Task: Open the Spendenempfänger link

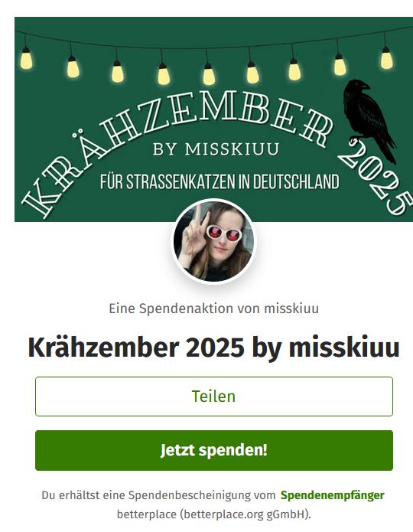Action: click(x=332, y=495)
